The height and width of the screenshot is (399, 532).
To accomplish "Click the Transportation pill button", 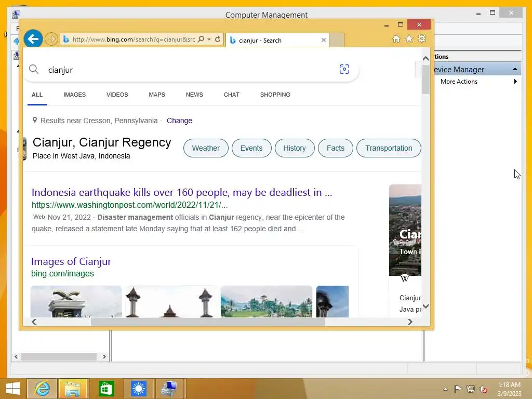I will coord(389,148).
